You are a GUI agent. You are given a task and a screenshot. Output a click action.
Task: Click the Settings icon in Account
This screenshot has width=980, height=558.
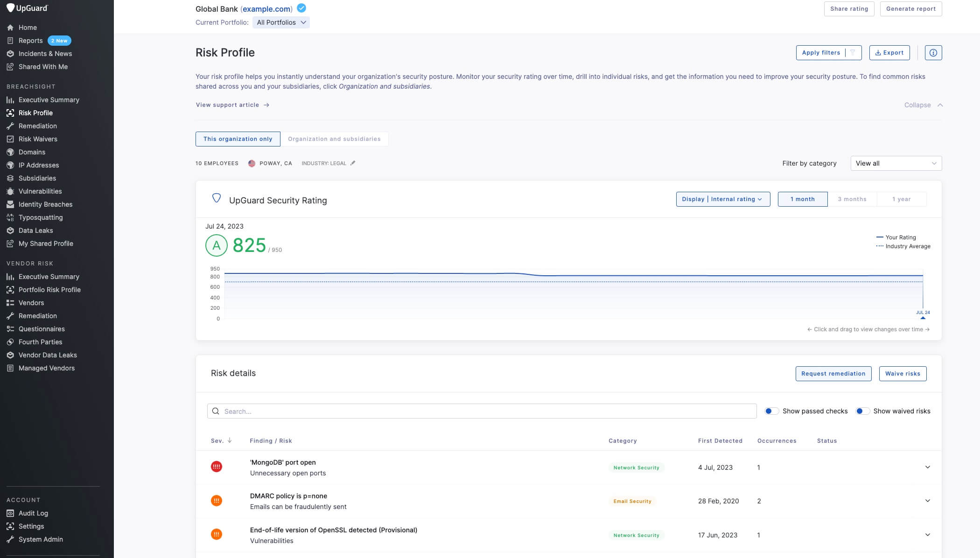tap(10, 526)
